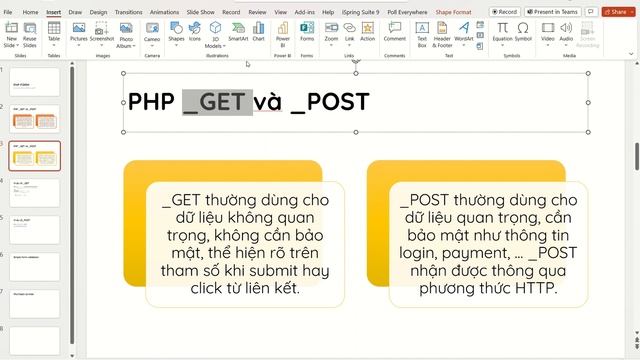Add an Action to the selection
Screen dimensions: 640x360
click(367, 32)
